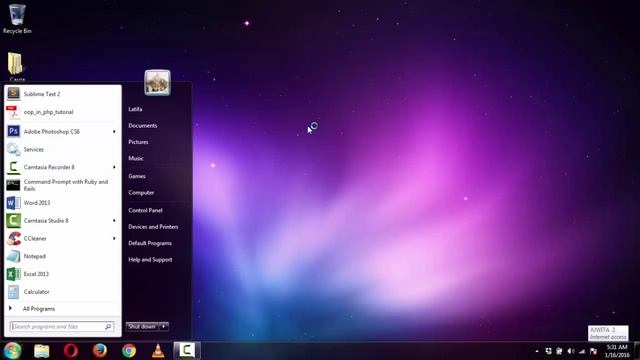Open the Action Center flag icon

click(593, 351)
